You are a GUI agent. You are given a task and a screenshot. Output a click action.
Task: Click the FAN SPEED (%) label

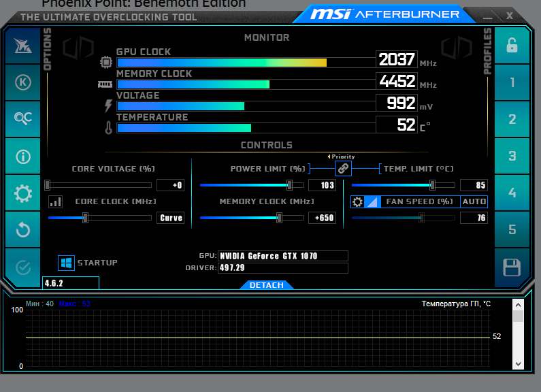coord(419,201)
